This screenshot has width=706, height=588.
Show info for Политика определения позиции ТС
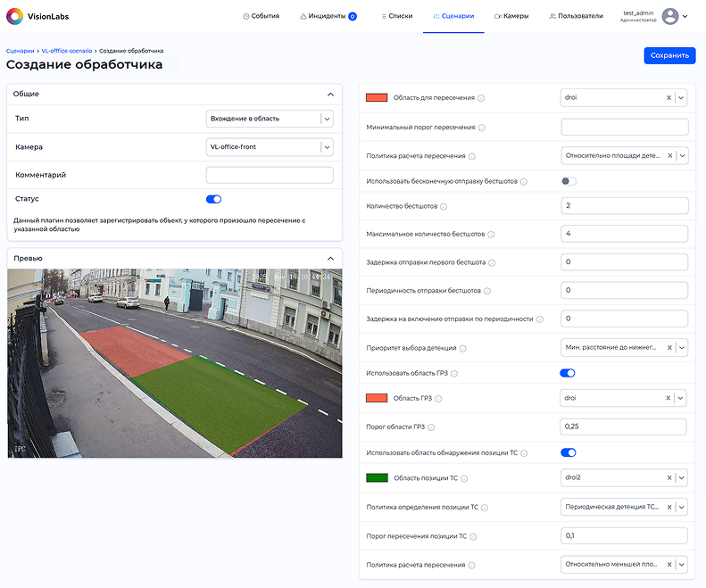point(485,508)
